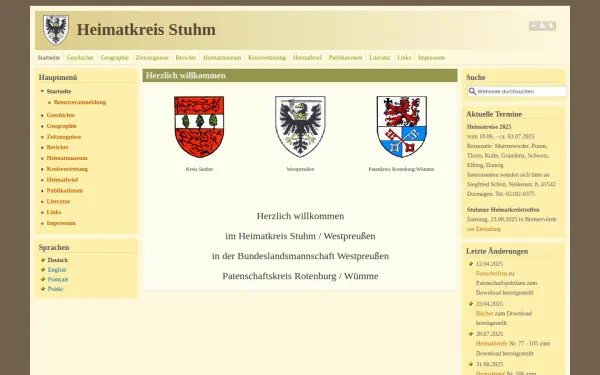Switch language to Polski
600x375 pixels.
click(55, 289)
